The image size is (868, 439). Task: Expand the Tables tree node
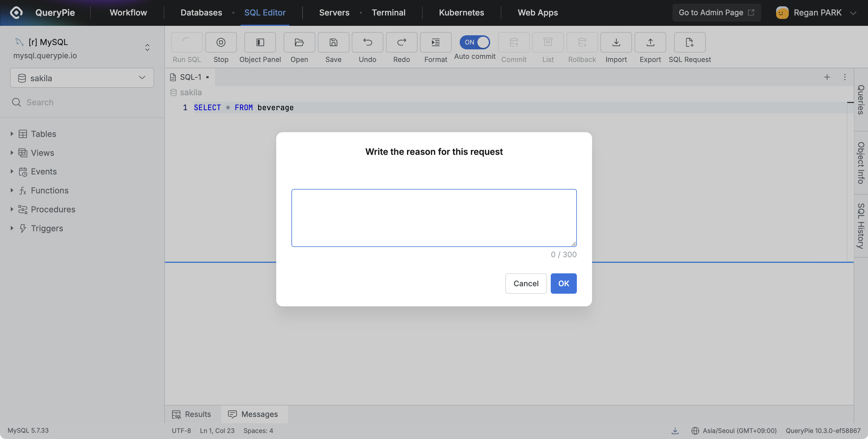tap(12, 134)
